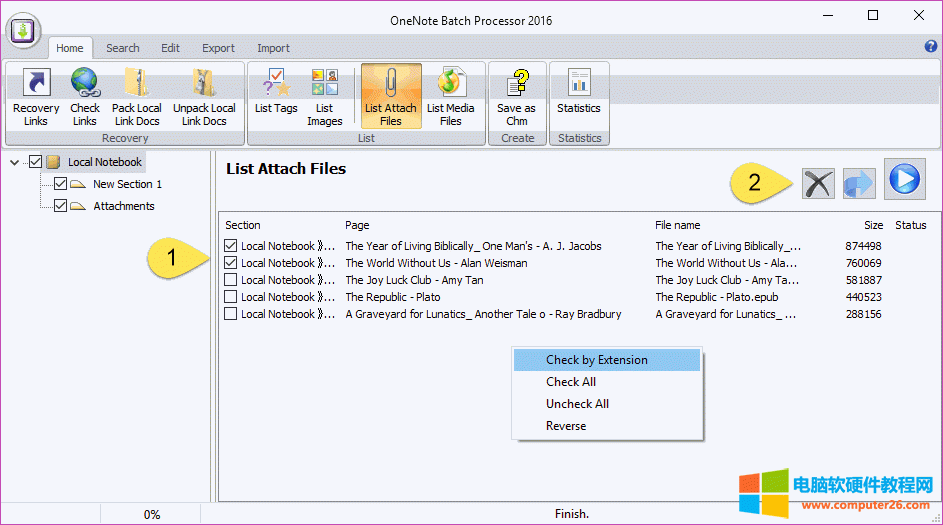Viewport: 943px width, 525px height.
Task: Toggle the Attachments section checkbox
Action: (x=60, y=206)
